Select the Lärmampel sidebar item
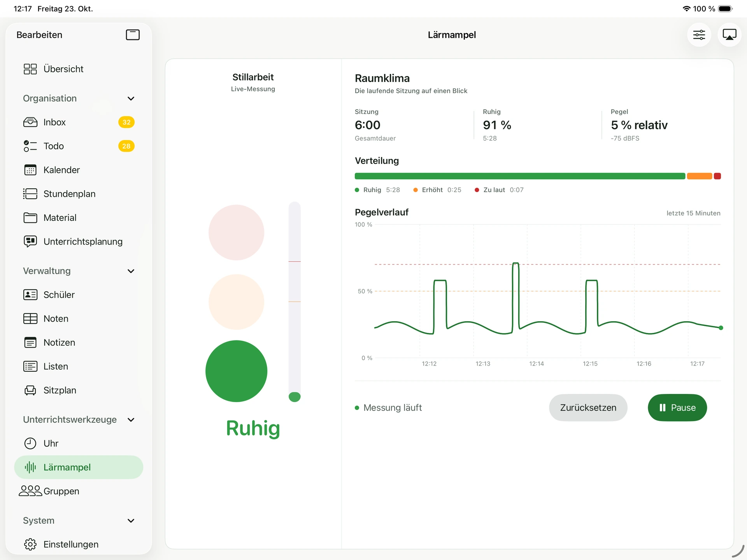Image resolution: width=747 pixels, height=560 pixels. pos(79,467)
